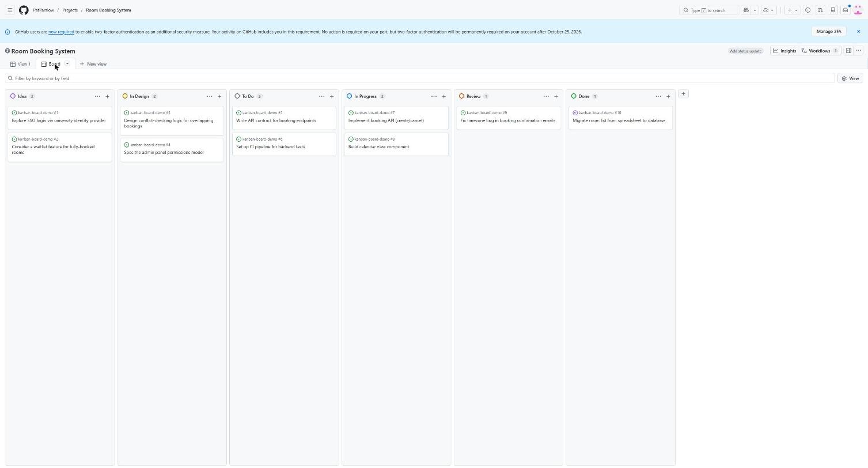Click the Manage 2FA button
The image size is (868, 468).
[x=829, y=32]
